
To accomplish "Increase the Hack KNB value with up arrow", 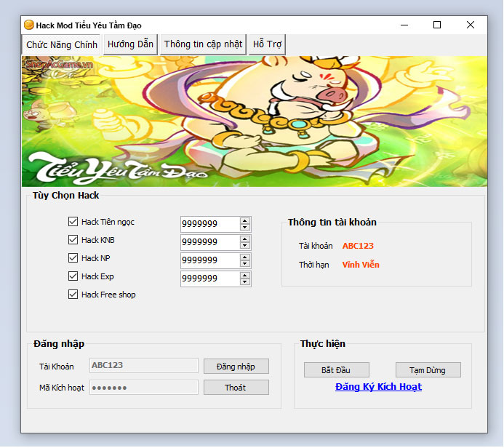I will [x=245, y=239].
